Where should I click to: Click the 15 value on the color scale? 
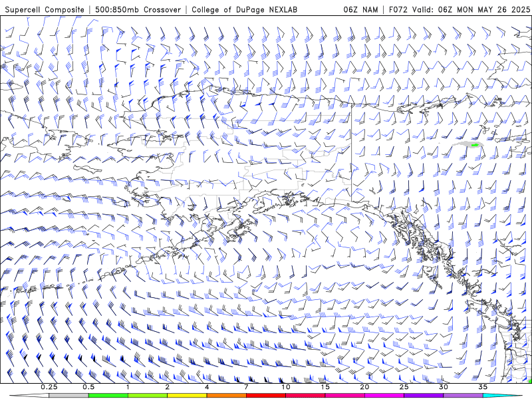[325, 387]
